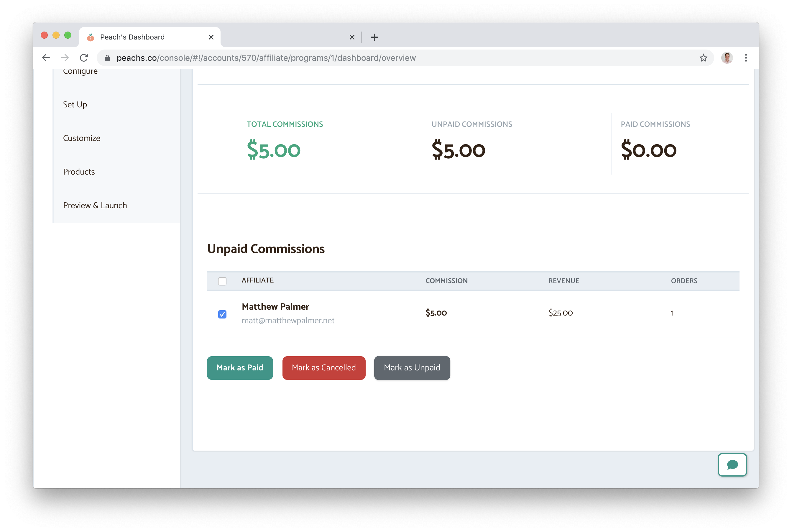Click the Mark as Cancelled button
Screen dimensions: 792x532
pyautogui.click(x=323, y=368)
